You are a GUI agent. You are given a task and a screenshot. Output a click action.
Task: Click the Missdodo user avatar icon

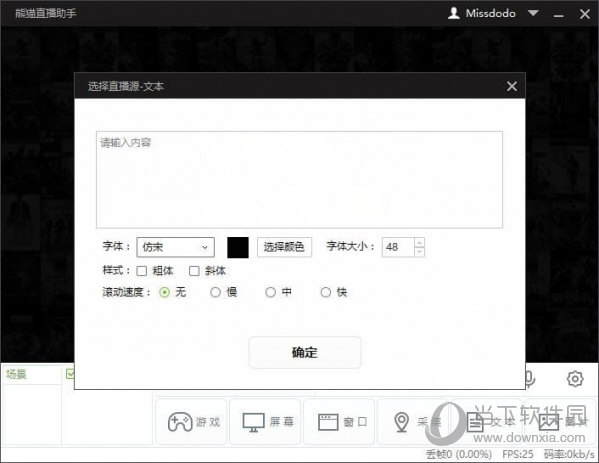coord(453,13)
